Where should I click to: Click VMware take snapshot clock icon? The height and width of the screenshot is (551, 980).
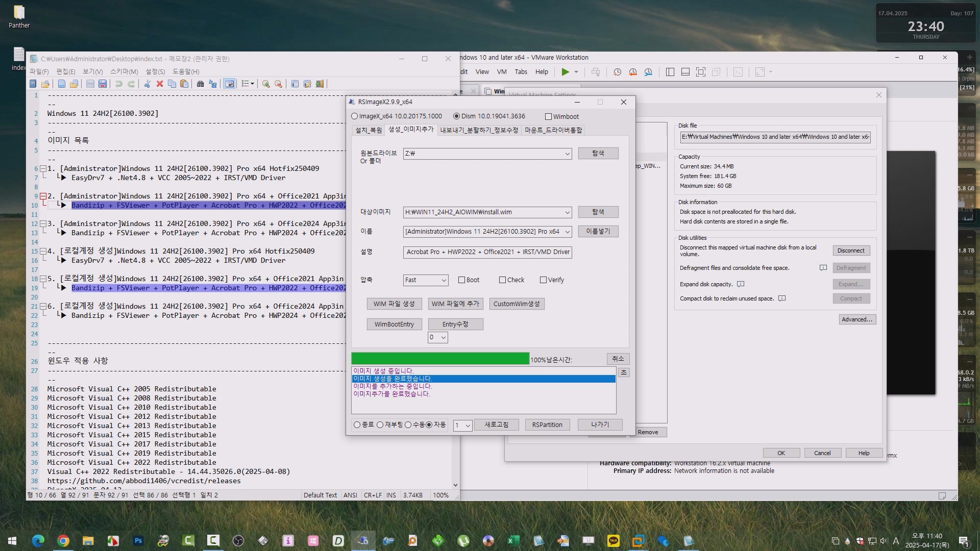(x=617, y=72)
